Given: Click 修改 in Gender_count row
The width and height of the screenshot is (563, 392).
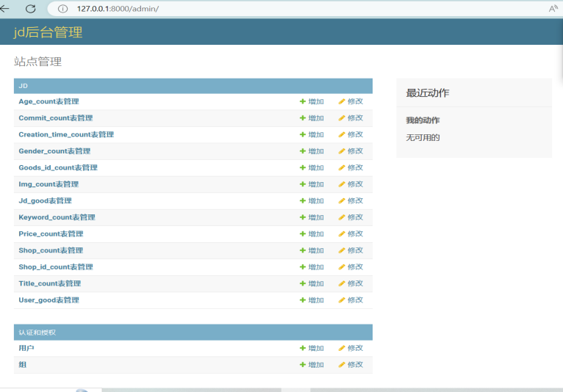Looking at the screenshot, I should (351, 151).
